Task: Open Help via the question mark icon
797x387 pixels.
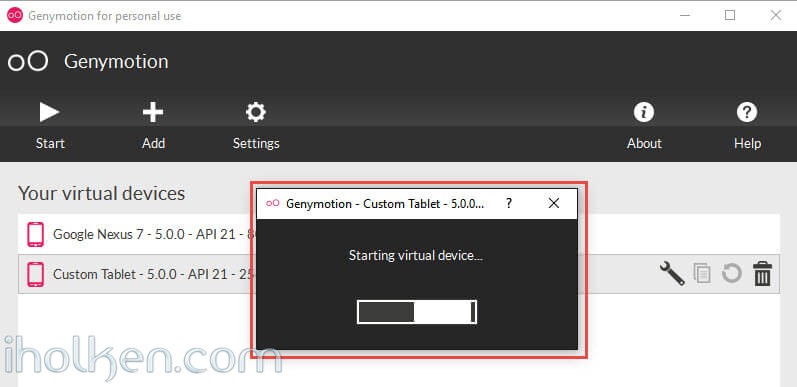Action: (x=747, y=112)
